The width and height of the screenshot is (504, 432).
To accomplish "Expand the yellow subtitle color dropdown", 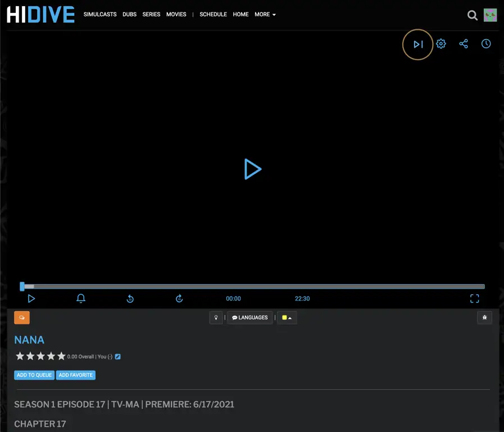I will tap(287, 317).
